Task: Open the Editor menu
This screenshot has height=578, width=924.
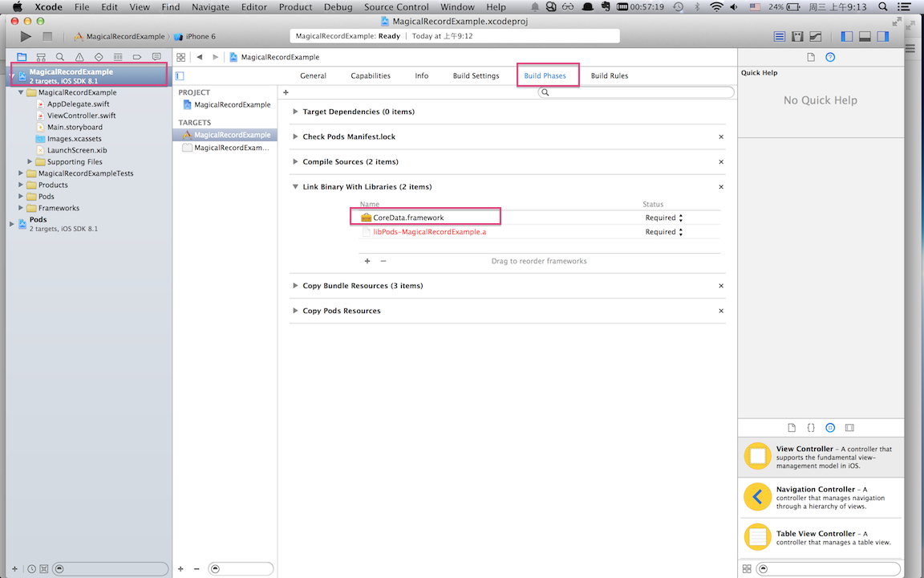Action: pyautogui.click(x=254, y=7)
